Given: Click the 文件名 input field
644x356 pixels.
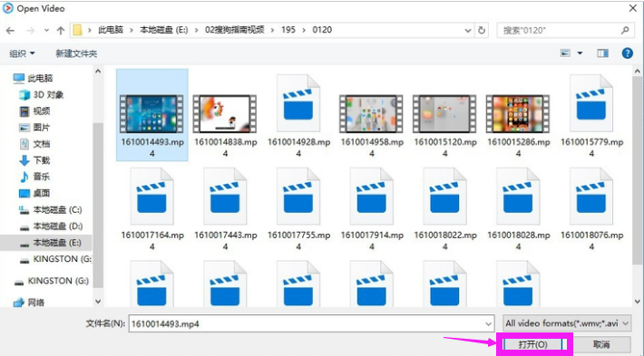Looking at the screenshot, I should tap(311, 323).
